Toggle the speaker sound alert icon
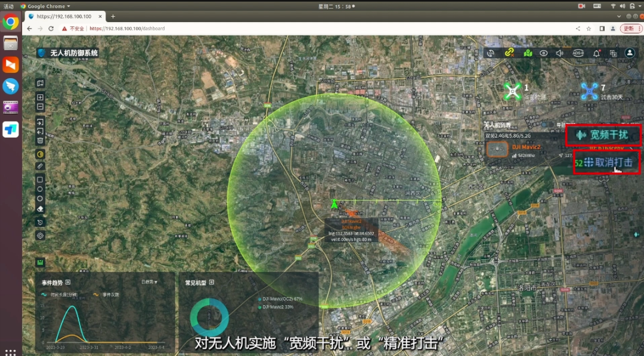Viewport: 644px width, 356px height. (x=560, y=53)
